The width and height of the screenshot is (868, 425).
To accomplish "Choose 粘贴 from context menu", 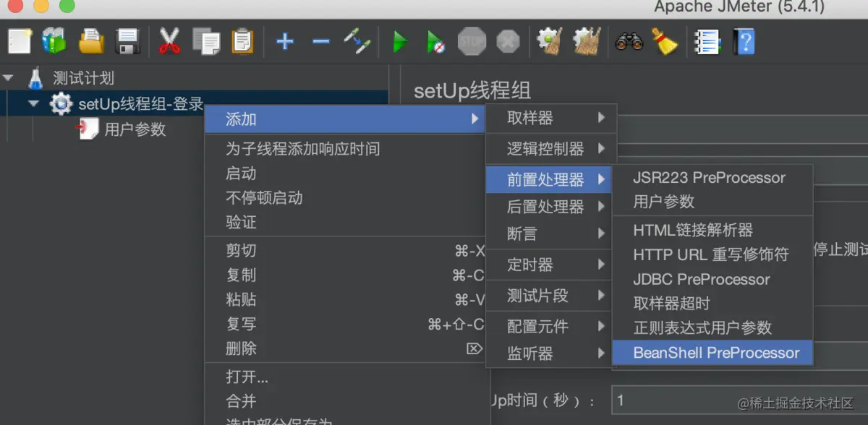I will 344,300.
